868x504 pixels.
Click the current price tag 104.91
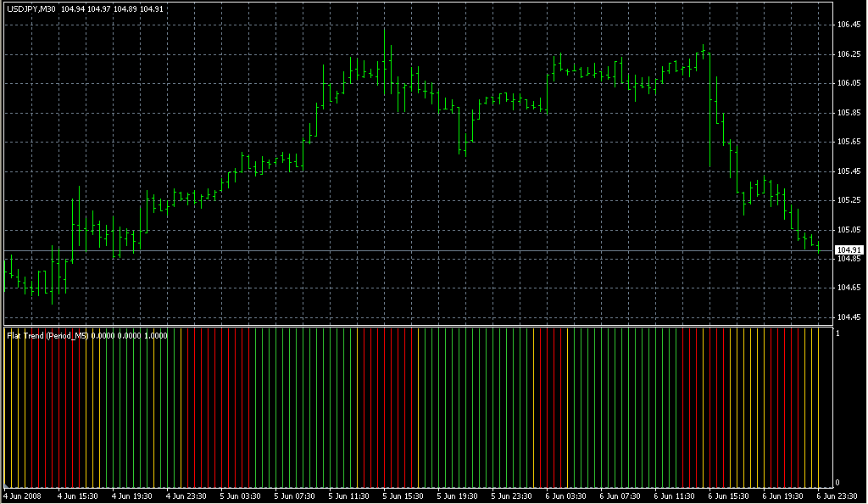pyautogui.click(x=848, y=249)
